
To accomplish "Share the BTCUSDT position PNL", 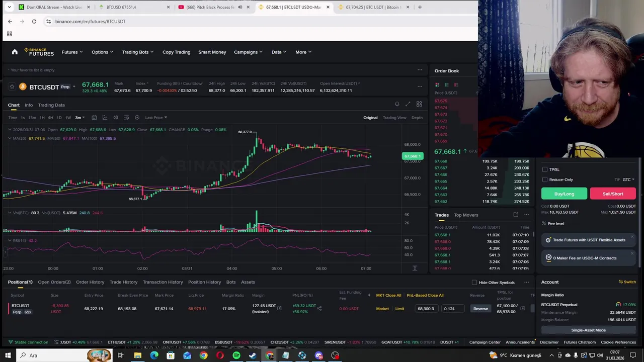I will (319, 309).
